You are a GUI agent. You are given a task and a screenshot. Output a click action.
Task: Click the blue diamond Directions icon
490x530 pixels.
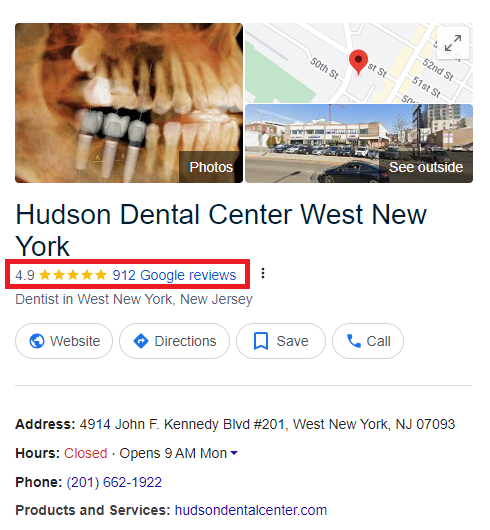point(141,341)
